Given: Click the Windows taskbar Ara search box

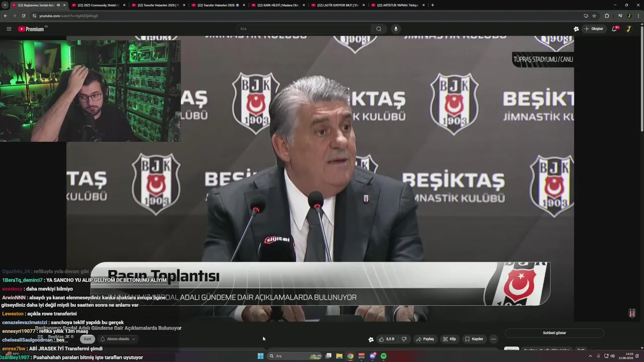Looking at the screenshot, I should [294, 356].
